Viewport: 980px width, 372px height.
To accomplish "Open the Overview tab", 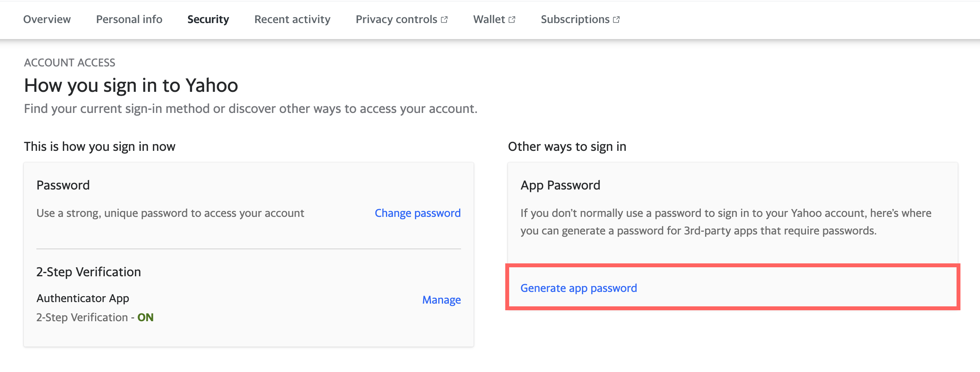I will 47,20.
